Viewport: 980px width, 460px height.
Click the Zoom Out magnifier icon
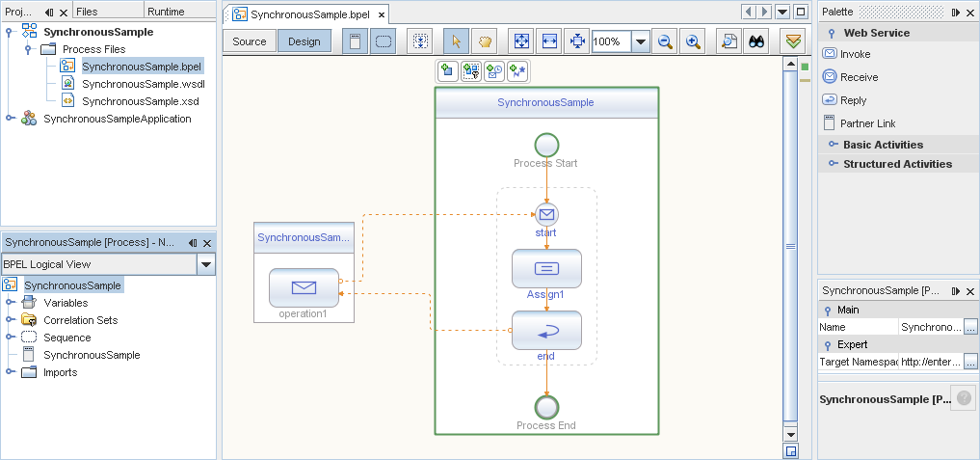(x=665, y=41)
